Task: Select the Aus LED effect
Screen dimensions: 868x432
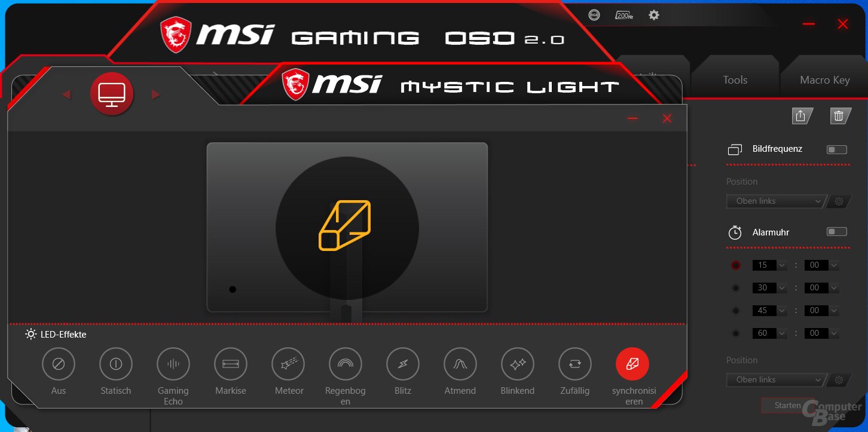Action: (x=59, y=363)
